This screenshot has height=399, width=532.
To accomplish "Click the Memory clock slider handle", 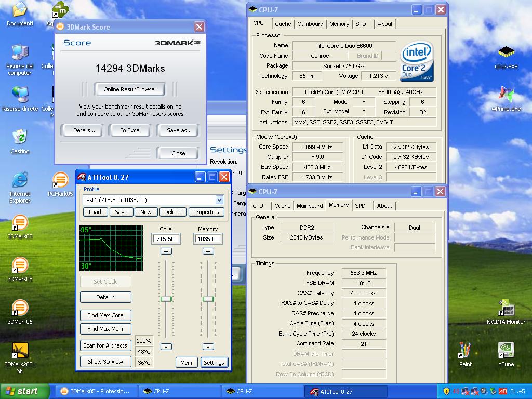I will pos(208,299).
